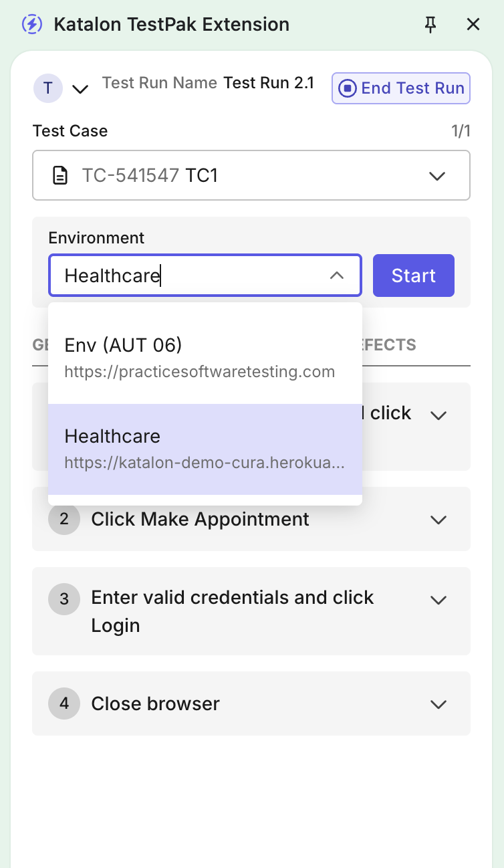504x868 pixels.
Task: Expand the first test step chevron
Action: point(438,415)
